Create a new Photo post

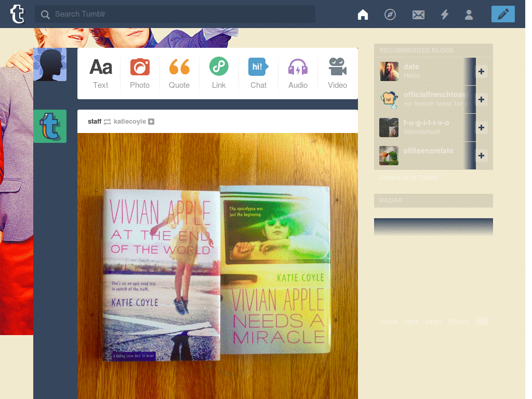coord(140,73)
